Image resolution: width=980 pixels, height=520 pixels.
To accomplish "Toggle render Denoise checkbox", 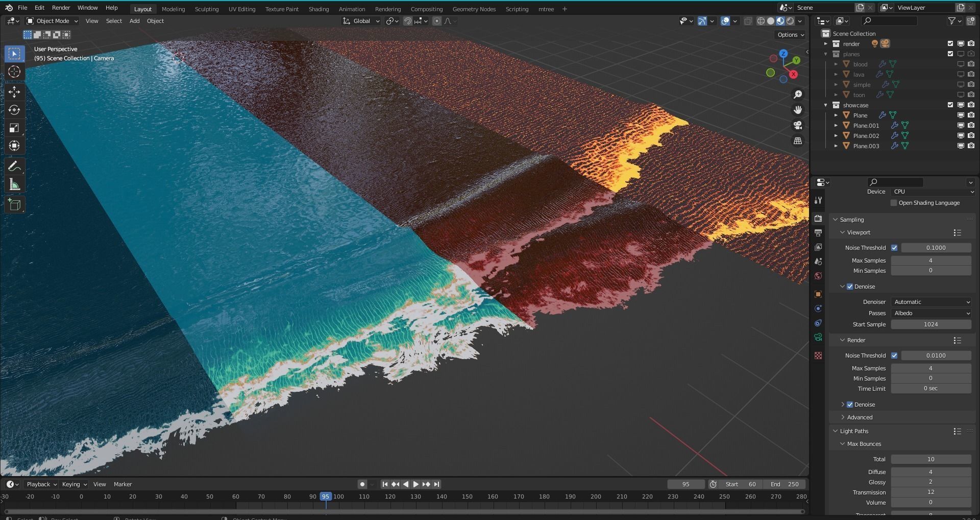I will (850, 405).
